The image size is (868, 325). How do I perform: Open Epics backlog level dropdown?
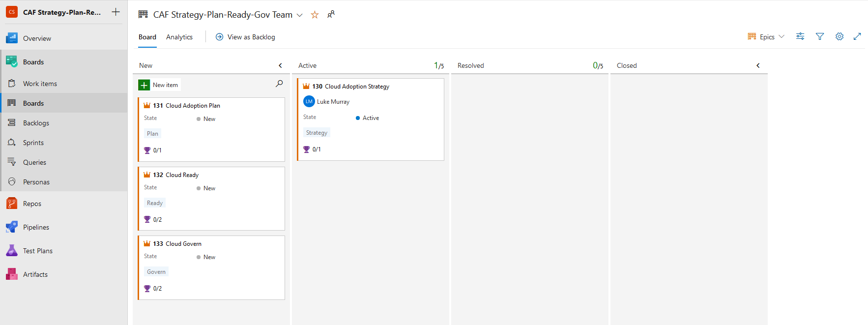click(766, 37)
